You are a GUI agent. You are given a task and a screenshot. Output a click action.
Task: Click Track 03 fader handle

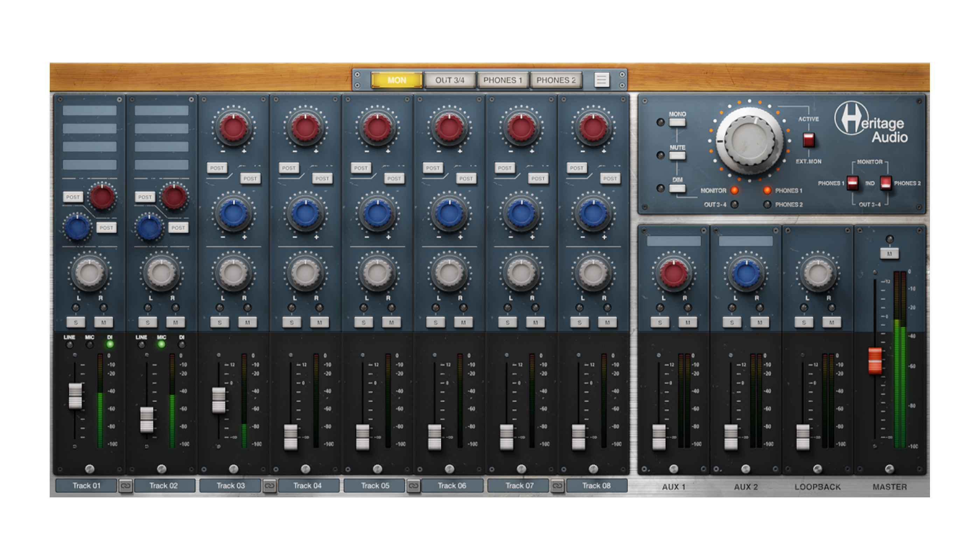219,400
